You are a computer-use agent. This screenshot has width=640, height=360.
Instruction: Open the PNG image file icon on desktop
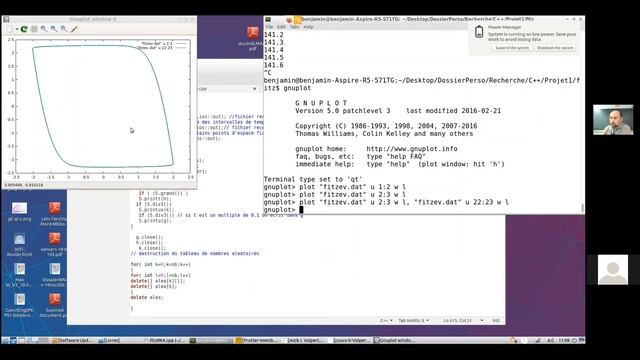point(19,211)
